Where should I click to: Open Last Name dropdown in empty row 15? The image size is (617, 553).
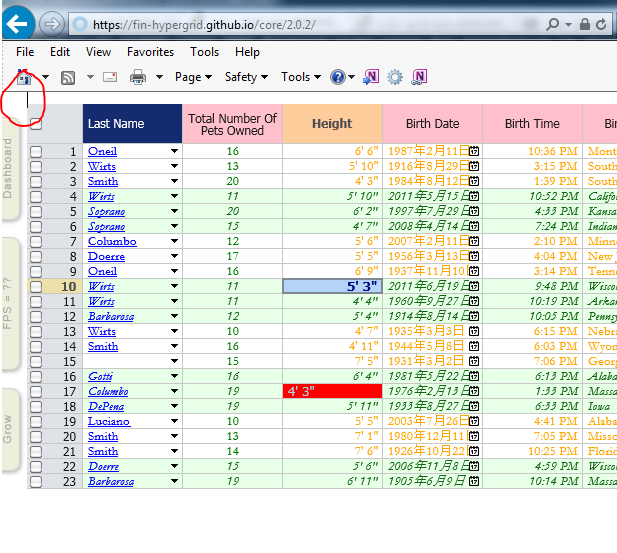174,361
